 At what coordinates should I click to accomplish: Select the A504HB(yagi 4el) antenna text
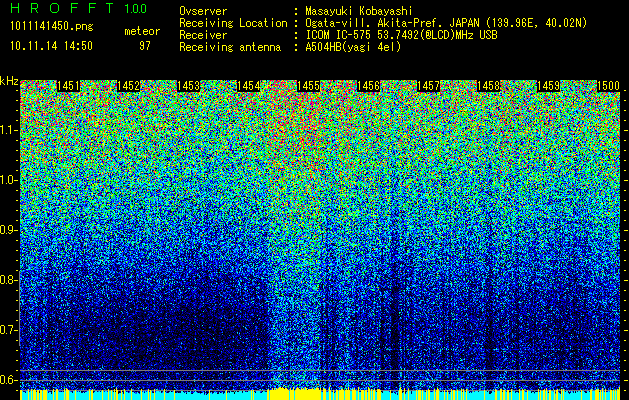(353, 47)
